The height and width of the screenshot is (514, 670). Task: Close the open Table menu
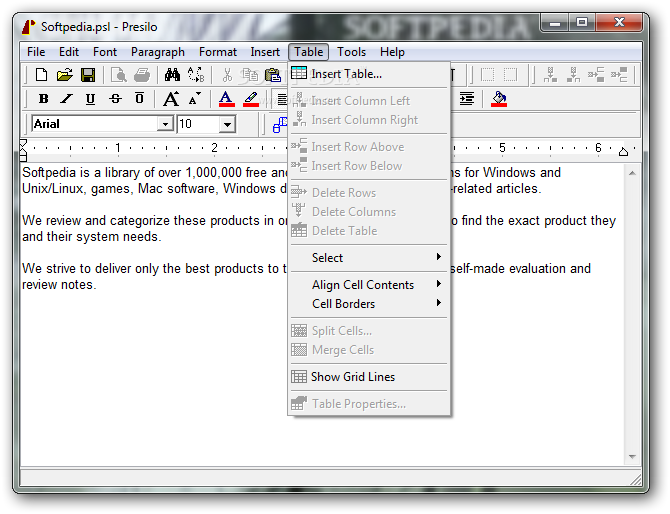[x=309, y=52]
